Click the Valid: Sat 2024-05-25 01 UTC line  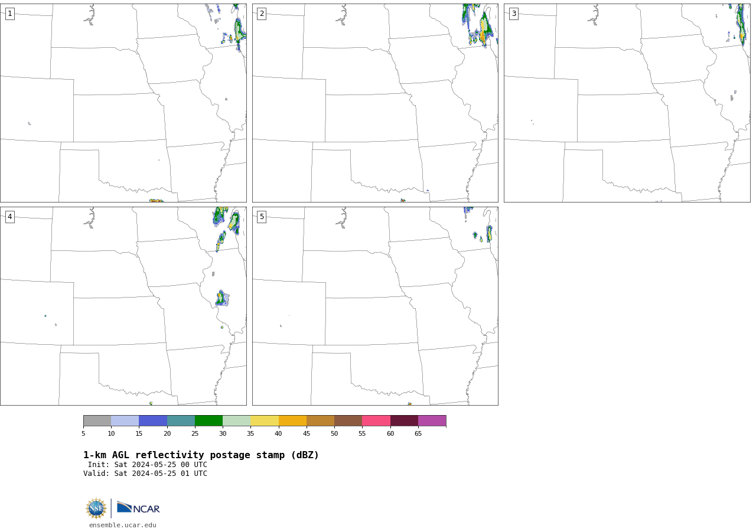tap(145, 474)
